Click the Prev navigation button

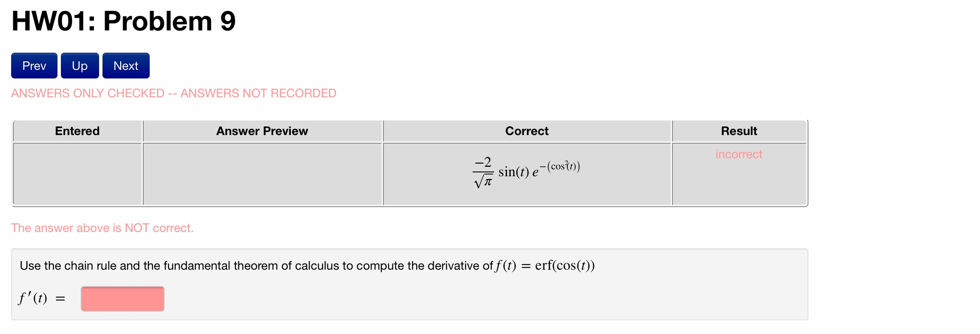click(34, 65)
